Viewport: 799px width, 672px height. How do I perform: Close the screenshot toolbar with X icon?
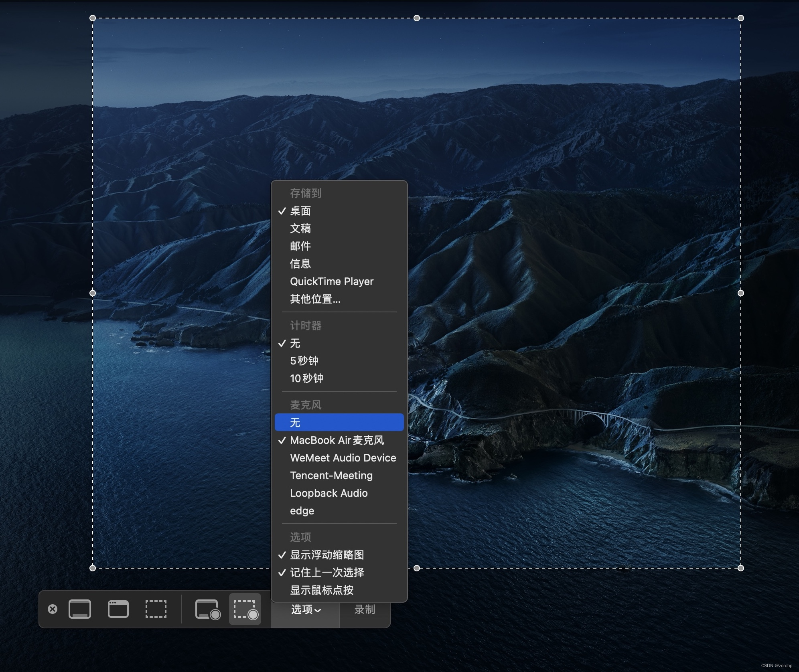click(x=53, y=609)
